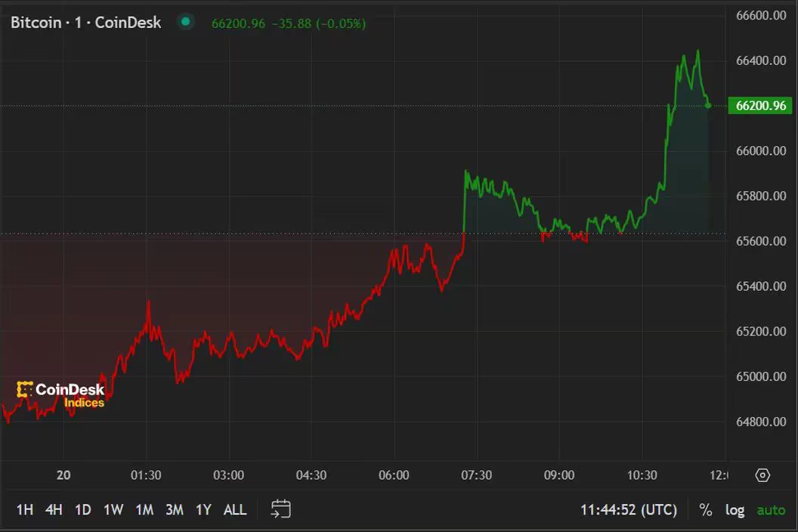
Task: Switch to the 1W time range
Action: 113,510
